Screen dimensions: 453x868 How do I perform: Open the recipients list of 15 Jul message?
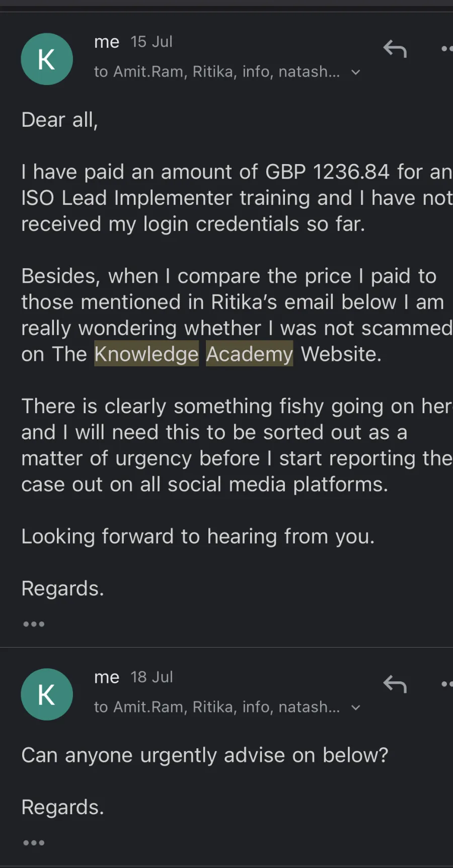click(216, 72)
